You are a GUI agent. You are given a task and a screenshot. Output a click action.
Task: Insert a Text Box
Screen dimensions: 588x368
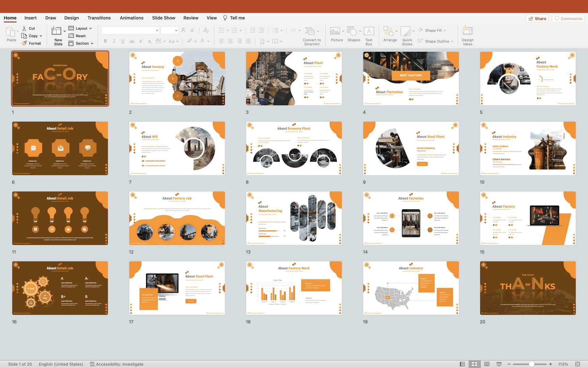369,31
